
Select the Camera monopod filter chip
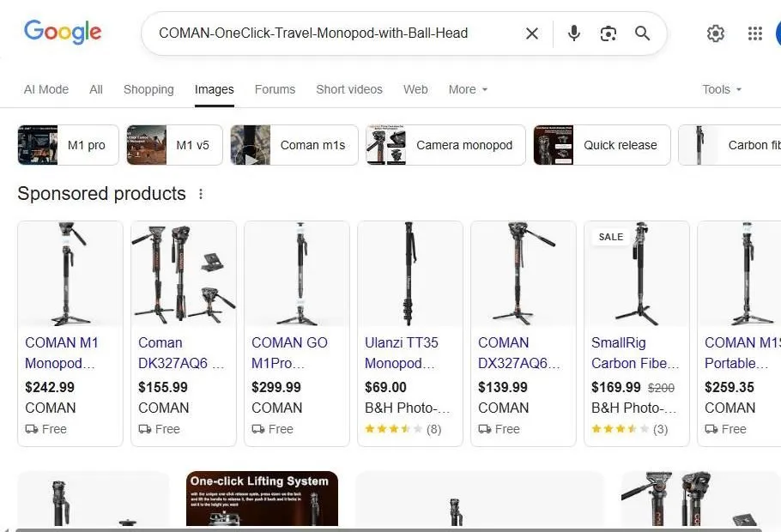pyautogui.click(x=444, y=145)
